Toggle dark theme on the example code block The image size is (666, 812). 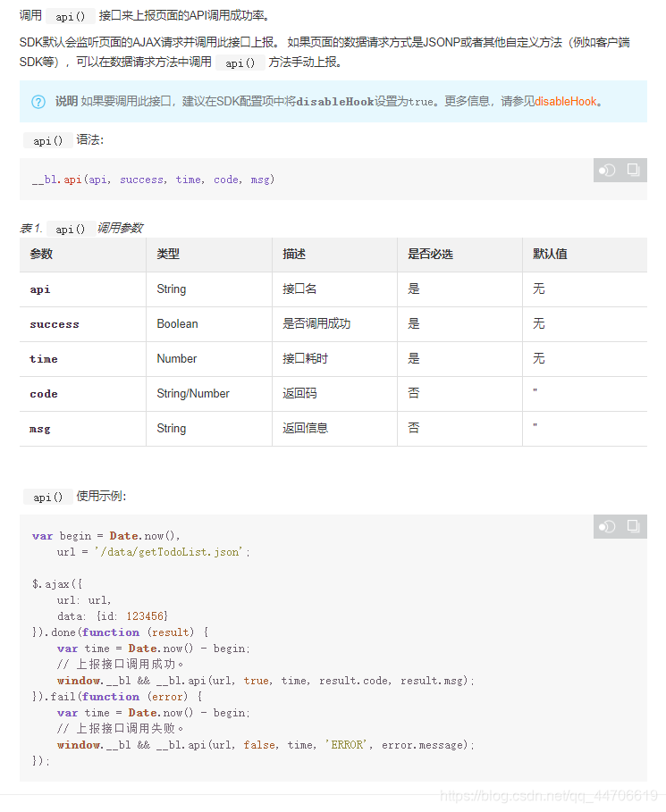[x=607, y=526]
